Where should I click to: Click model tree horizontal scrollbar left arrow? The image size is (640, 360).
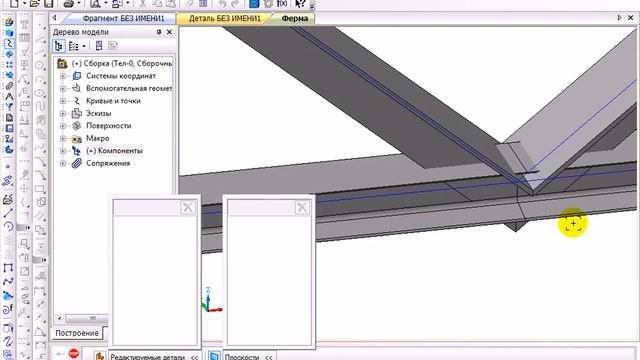coord(60,318)
